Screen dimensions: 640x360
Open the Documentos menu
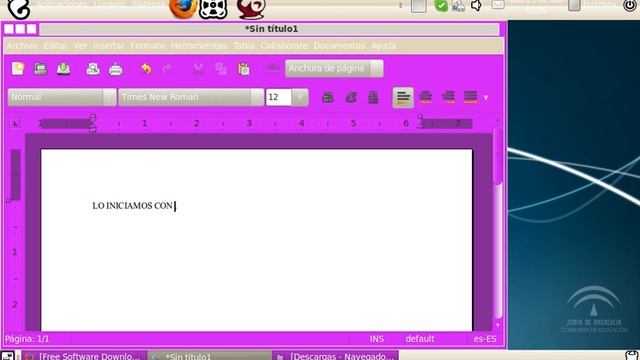[339, 46]
